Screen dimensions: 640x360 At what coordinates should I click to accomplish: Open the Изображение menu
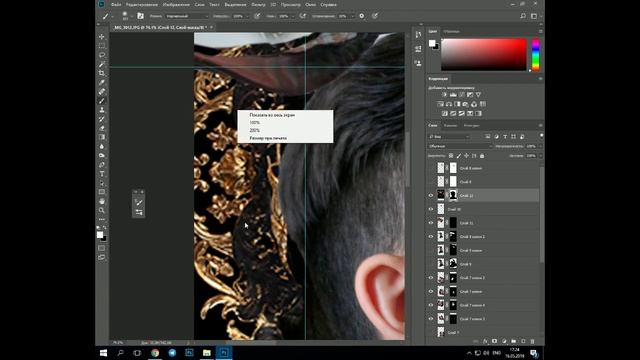(176, 4)
